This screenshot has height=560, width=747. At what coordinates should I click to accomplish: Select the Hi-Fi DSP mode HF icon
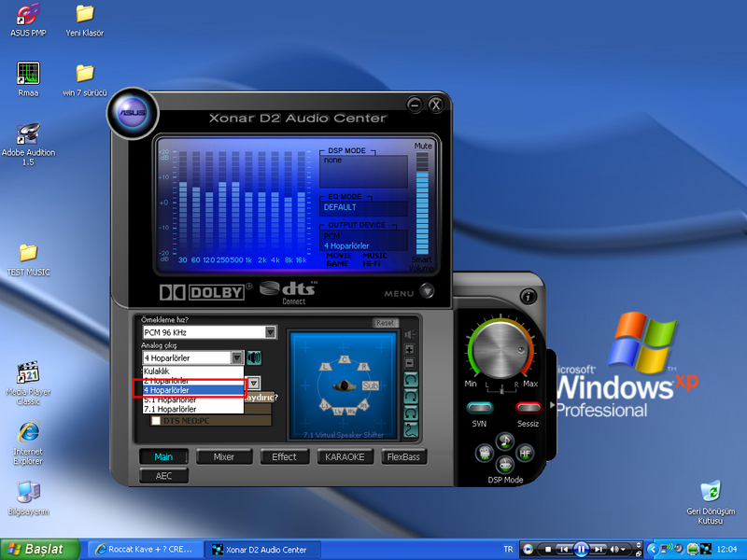(x=525, y=453)
